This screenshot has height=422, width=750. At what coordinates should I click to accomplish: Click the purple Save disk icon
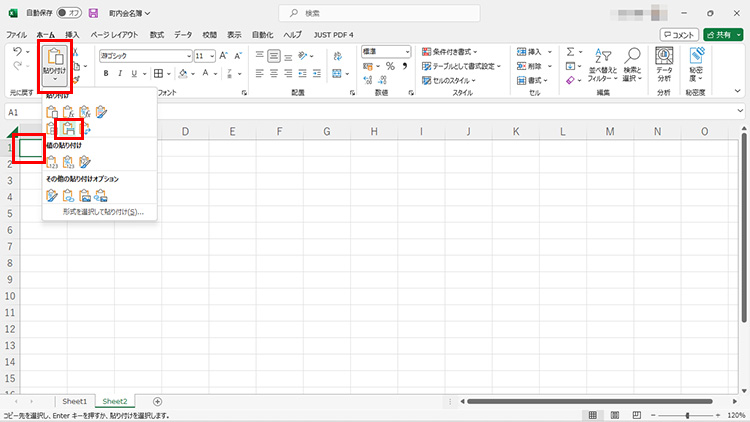pos(93,14)
